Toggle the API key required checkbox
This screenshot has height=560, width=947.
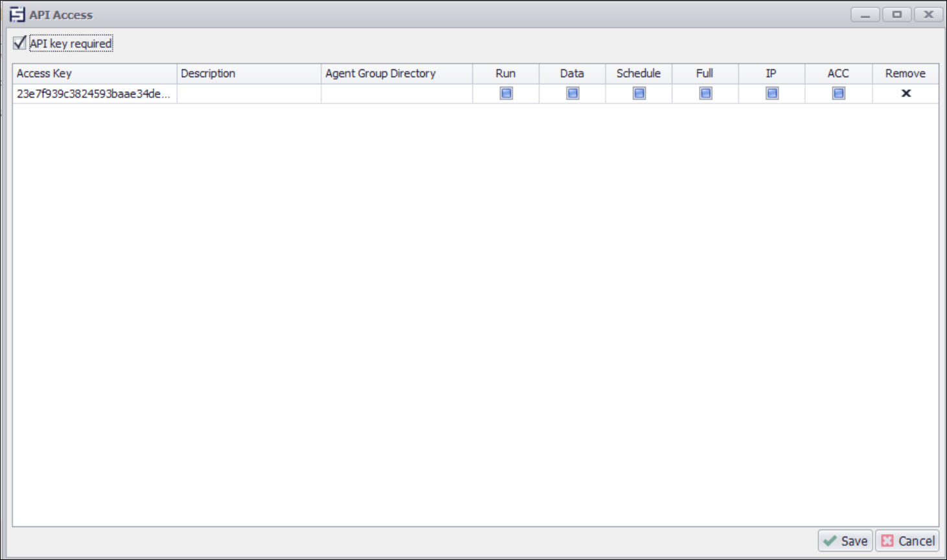pyautogui.click(x=20, y=43)
